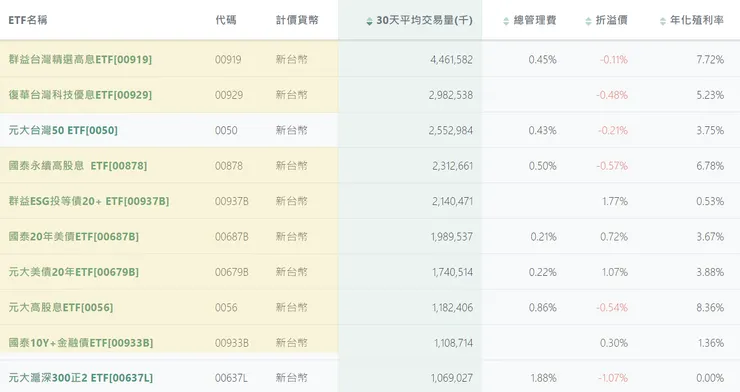Click premium/discount value 1.77%

click(x=615, y=201)
